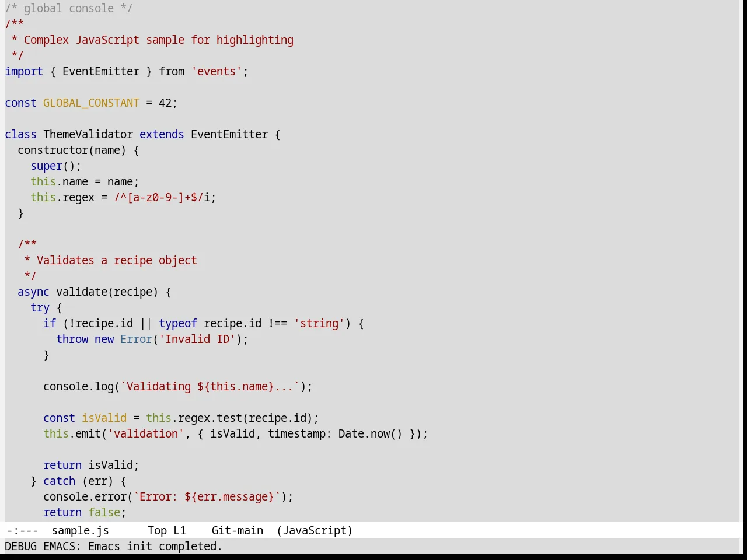The width and height of the screenshot is (747, 560).
Task: Click the 'false' literal in the return statement
Action: 104,512
